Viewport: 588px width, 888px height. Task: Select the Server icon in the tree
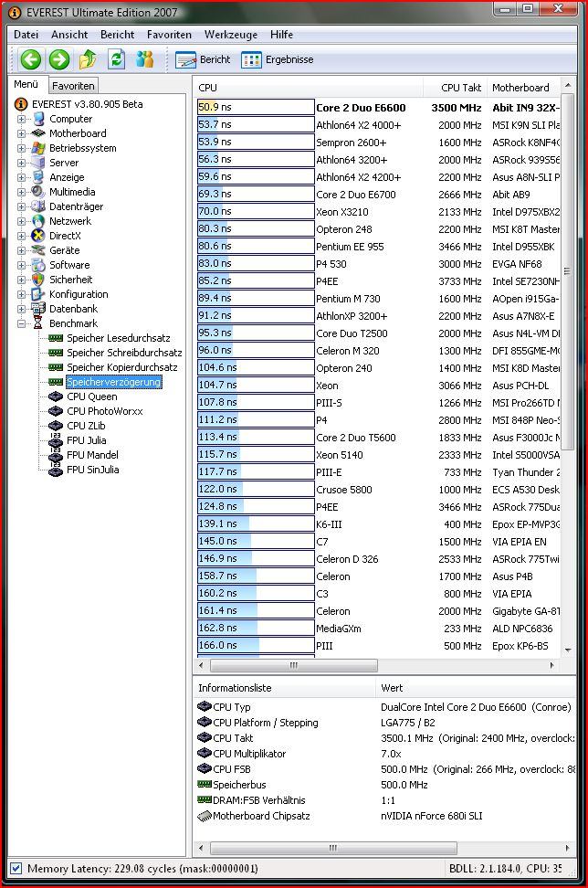point(38,163)
